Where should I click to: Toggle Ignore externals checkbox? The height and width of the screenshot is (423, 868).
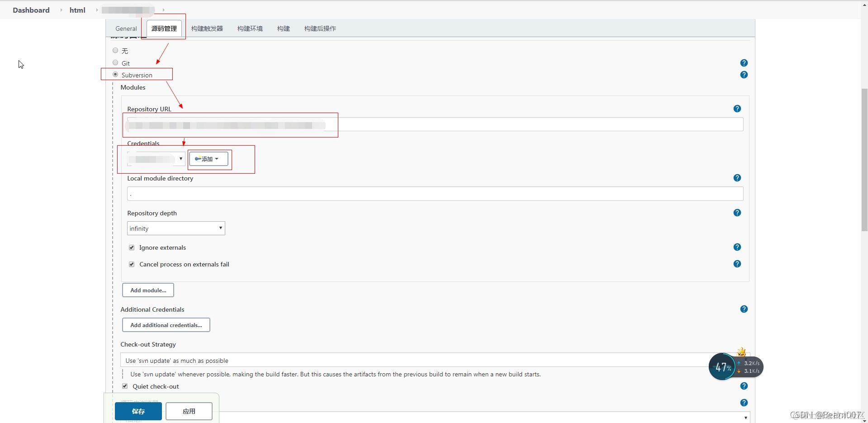point(132,247)
